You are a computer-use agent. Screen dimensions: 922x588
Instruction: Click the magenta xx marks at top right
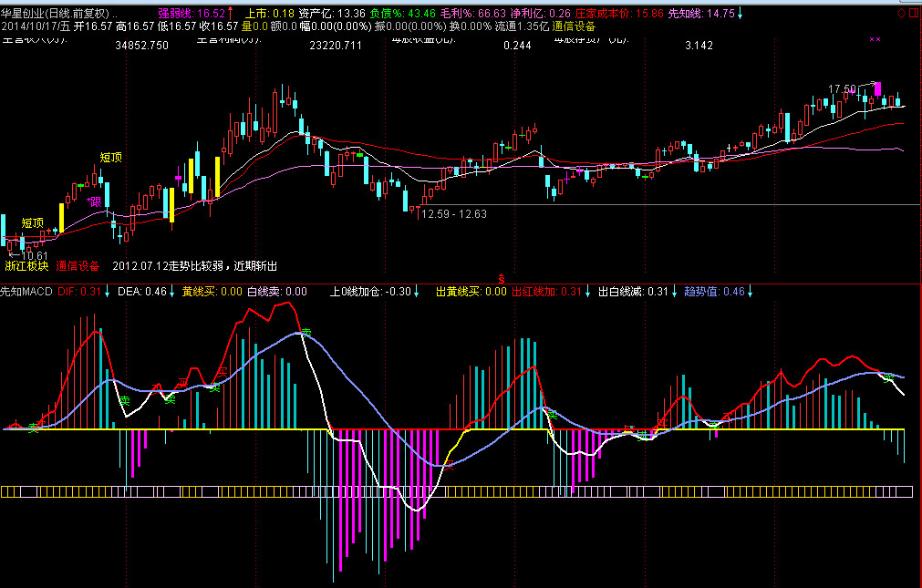(x=875, y=39)
